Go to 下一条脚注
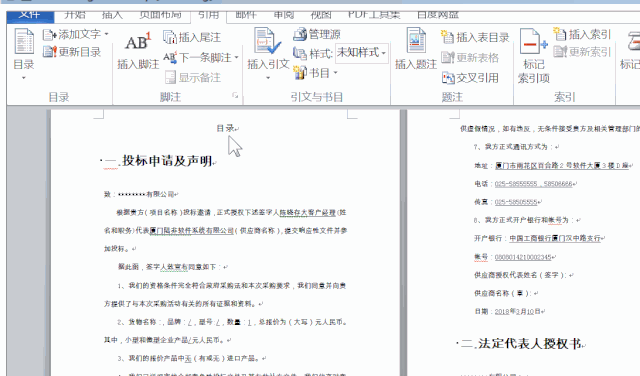This screenshot has height=376, width=640. tap(198, 58)
